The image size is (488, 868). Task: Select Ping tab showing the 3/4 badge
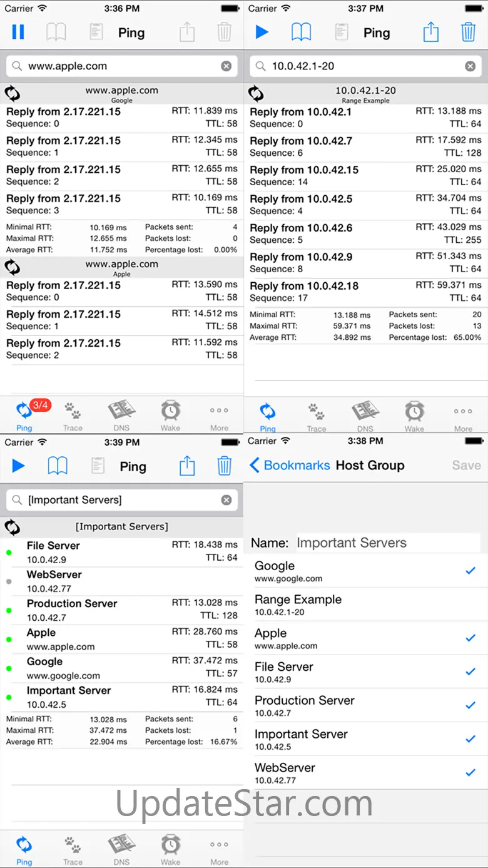click(x=24, y=416)
